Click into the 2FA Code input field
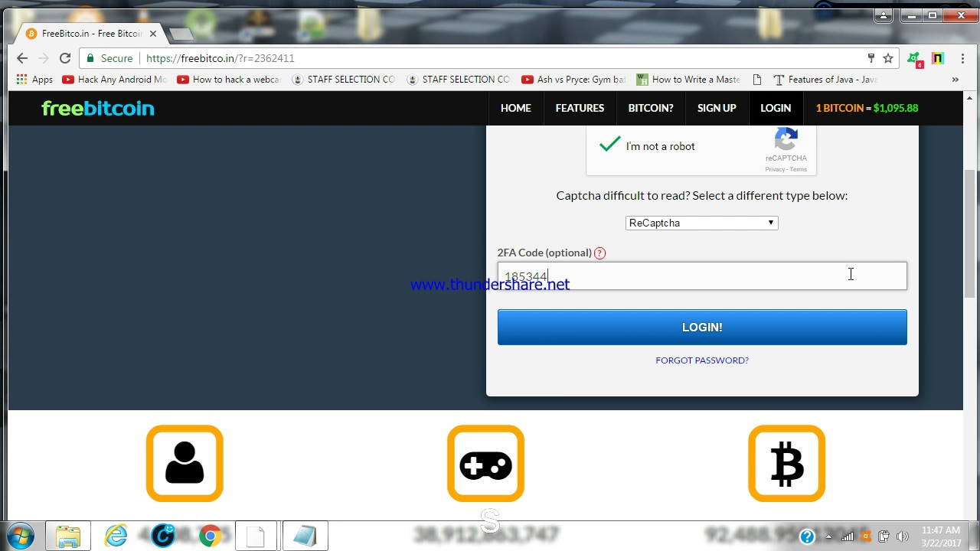 tap(702, 276)
